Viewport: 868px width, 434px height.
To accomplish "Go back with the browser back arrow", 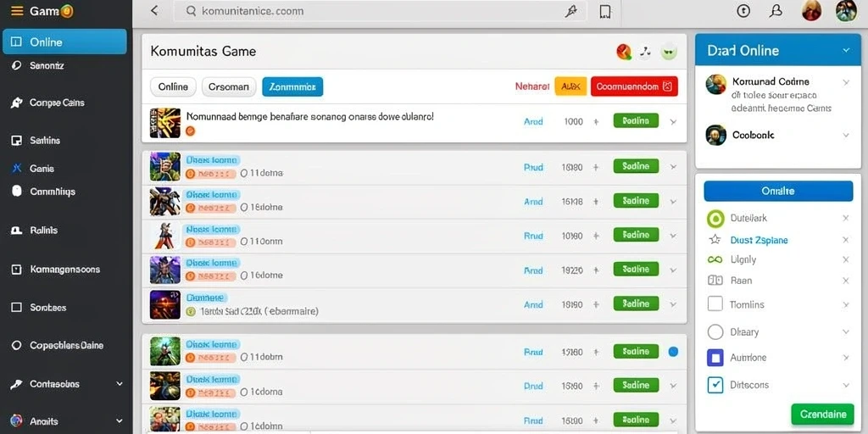I will tap(154, 10).
